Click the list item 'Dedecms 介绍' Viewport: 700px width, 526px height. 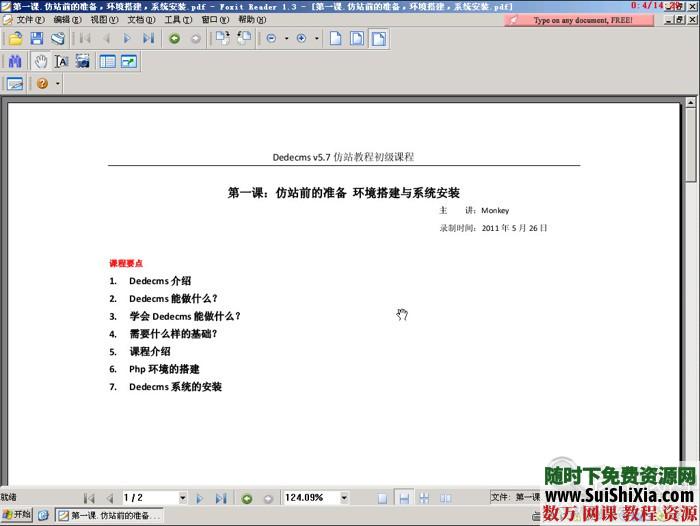pyautogui.click(x=160, y=281)
